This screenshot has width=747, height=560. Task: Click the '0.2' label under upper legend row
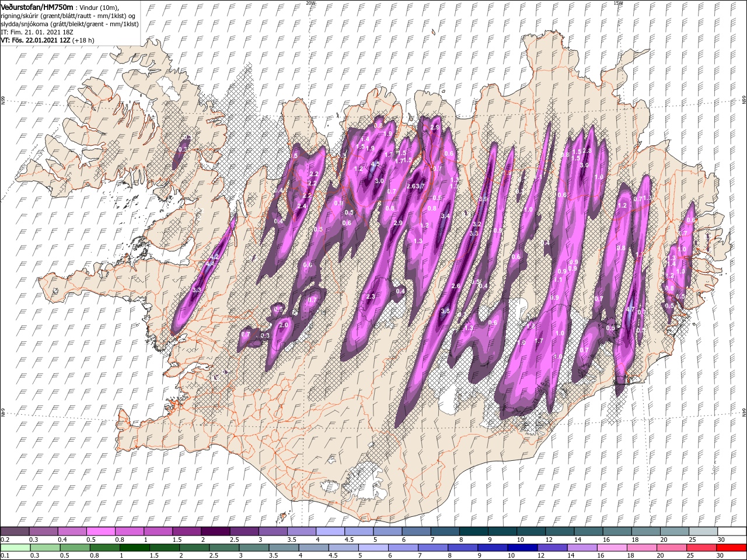click(5, 540)
